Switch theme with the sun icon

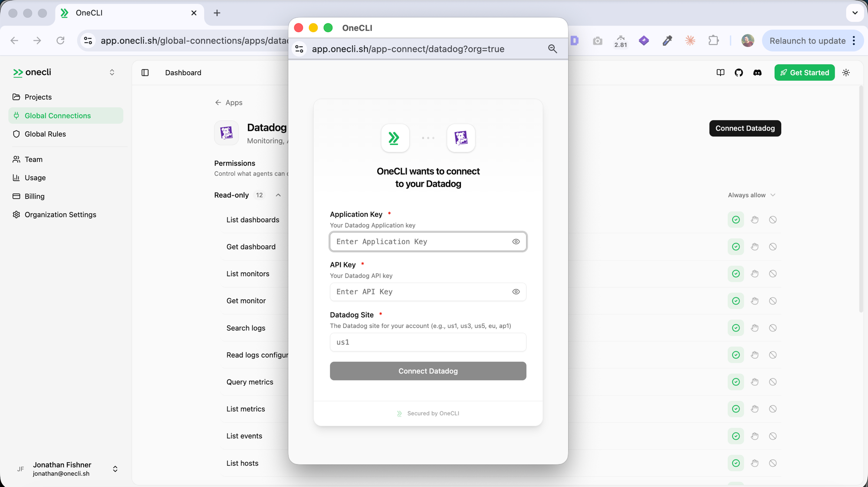[846, 73]
